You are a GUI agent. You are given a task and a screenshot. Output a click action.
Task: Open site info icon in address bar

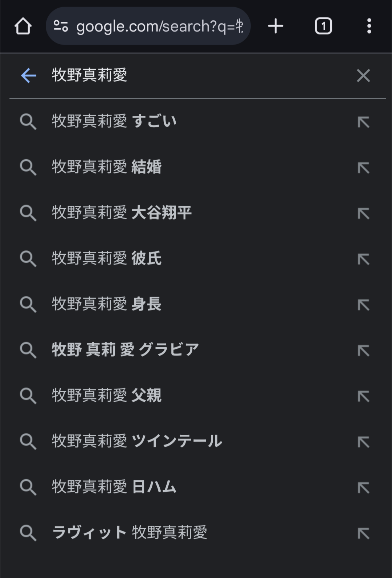click(61, 26)
